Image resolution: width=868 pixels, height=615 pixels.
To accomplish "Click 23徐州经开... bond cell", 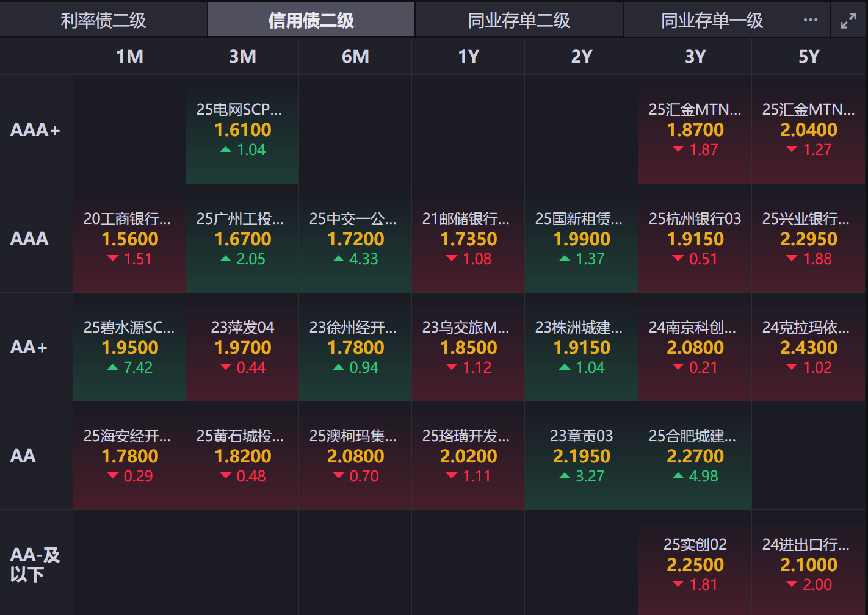I will coord(355,347).
